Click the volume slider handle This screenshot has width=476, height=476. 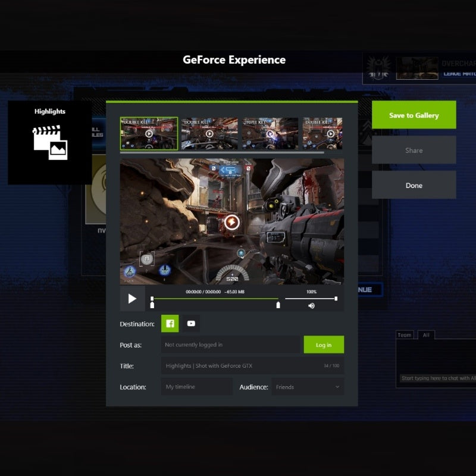coord(336,299)
